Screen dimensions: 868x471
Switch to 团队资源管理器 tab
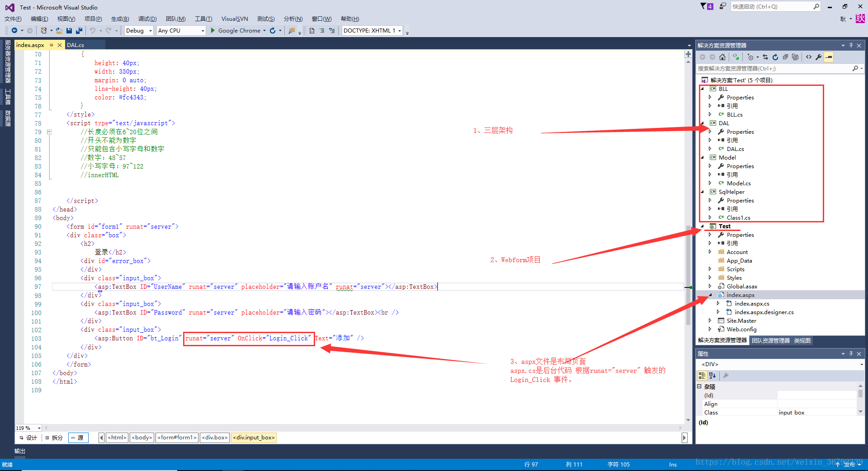pos(770,340)
